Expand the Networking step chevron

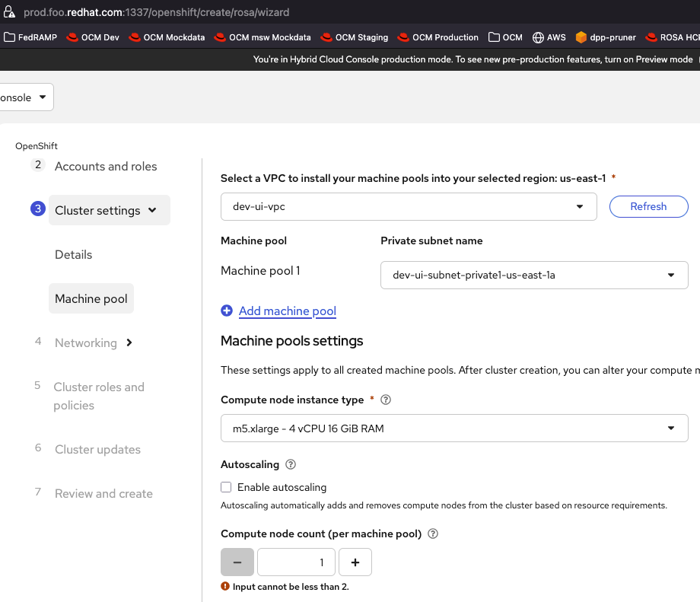129,343
